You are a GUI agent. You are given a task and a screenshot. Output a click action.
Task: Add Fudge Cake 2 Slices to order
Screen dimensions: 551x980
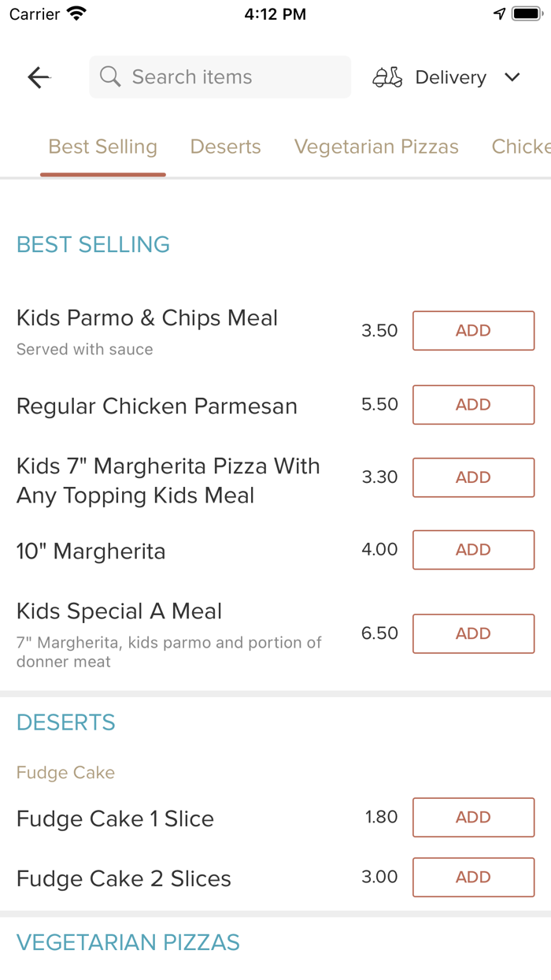(473, 877)
